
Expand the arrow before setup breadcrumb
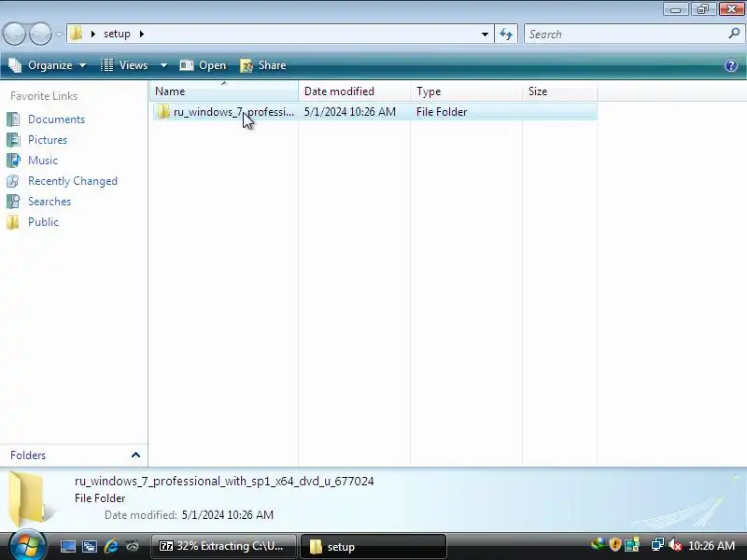(x=93, y=34)
